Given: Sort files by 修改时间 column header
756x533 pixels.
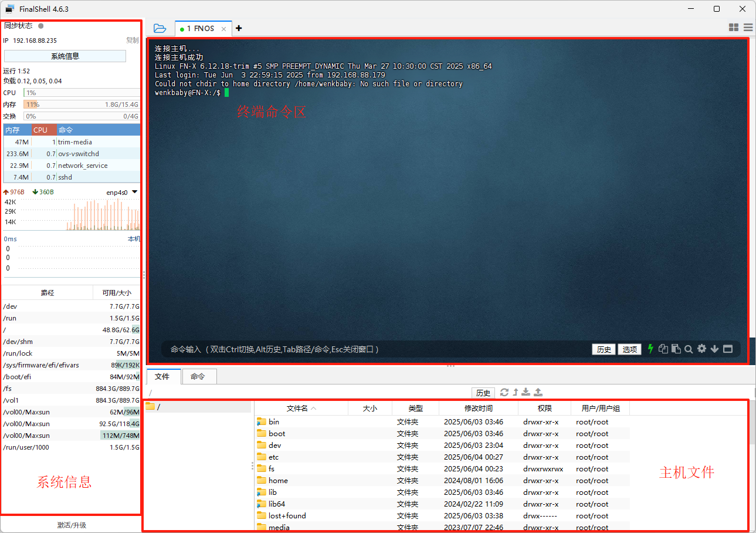Looking at the screenshot, I should [479, 408].
